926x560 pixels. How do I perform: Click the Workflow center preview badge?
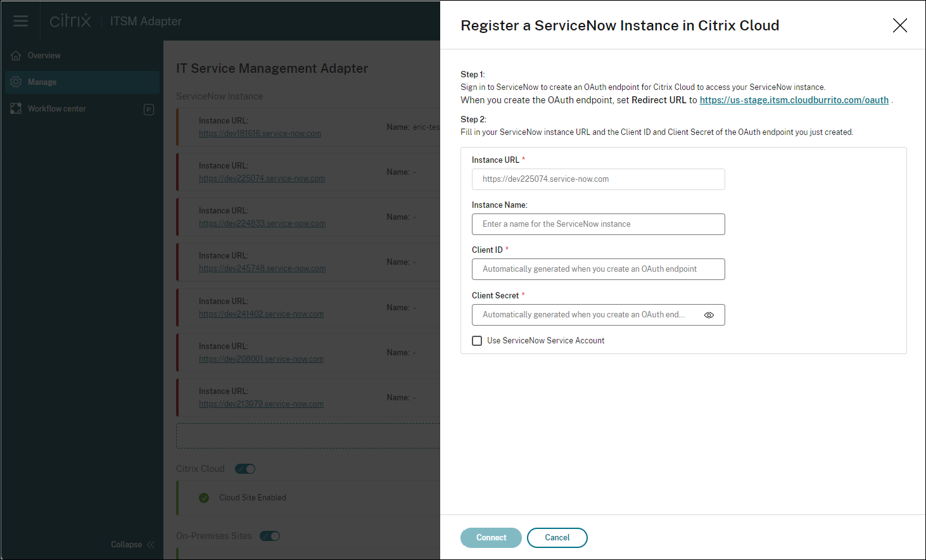[149, 110]
